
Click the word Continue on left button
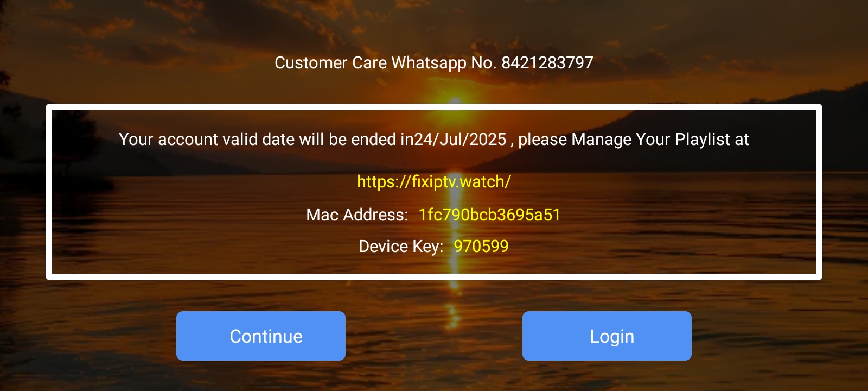click(266, 336)
